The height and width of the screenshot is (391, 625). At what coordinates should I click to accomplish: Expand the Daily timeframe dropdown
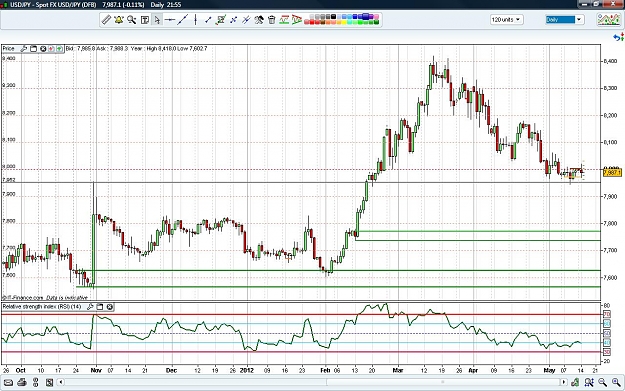click(564, 20)
